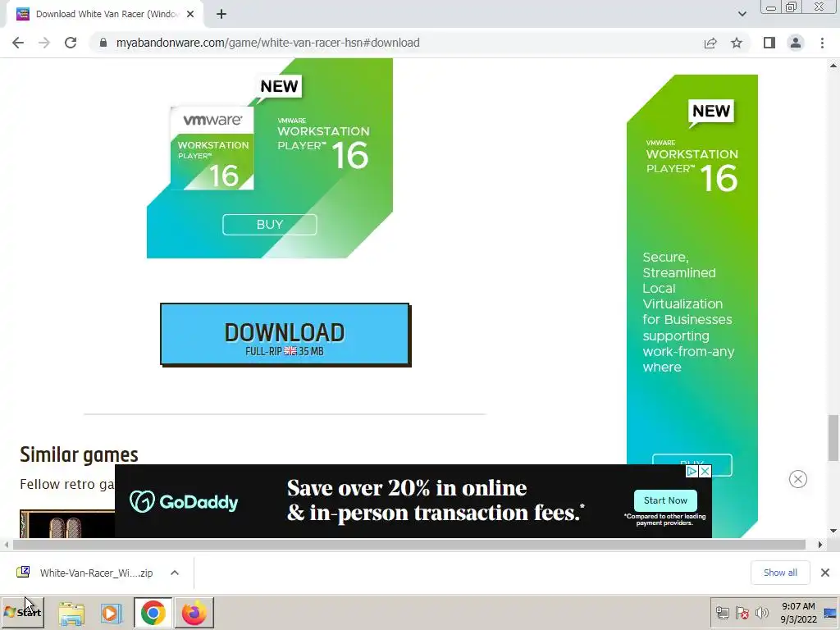This screenshot has width=840, height=630.
Task: Click the Similar games heading
Action: point(79,454)
